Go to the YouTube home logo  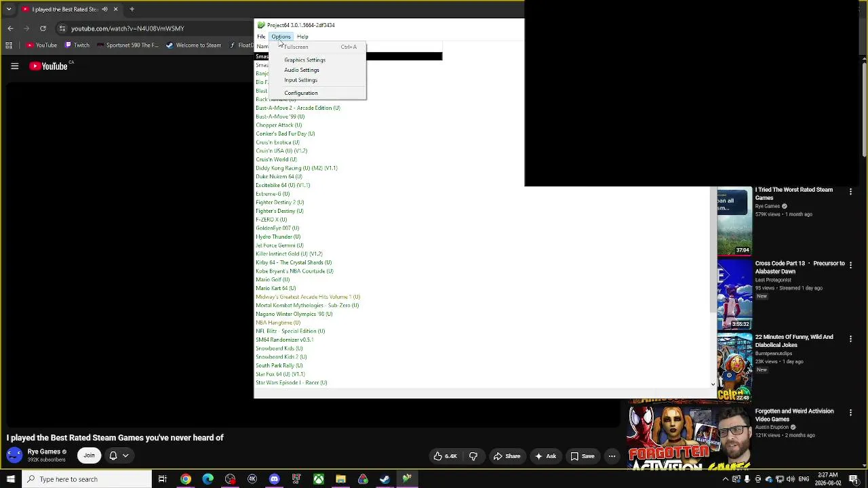(49, 66)
